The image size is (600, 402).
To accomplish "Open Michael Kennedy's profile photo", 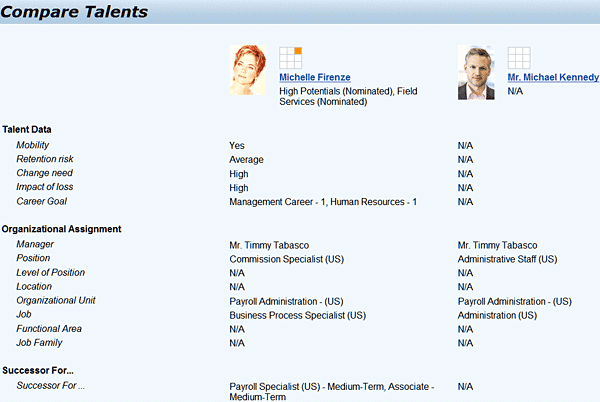I will tap(476, 73).
